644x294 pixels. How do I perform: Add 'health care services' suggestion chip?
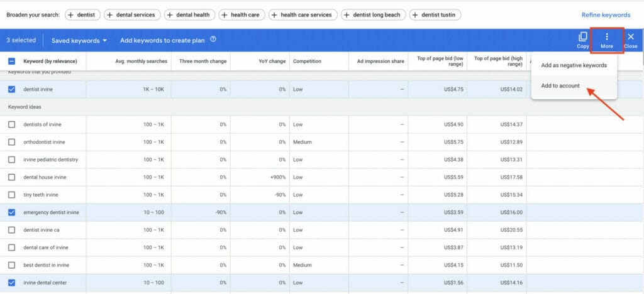(x=303, y=14)
